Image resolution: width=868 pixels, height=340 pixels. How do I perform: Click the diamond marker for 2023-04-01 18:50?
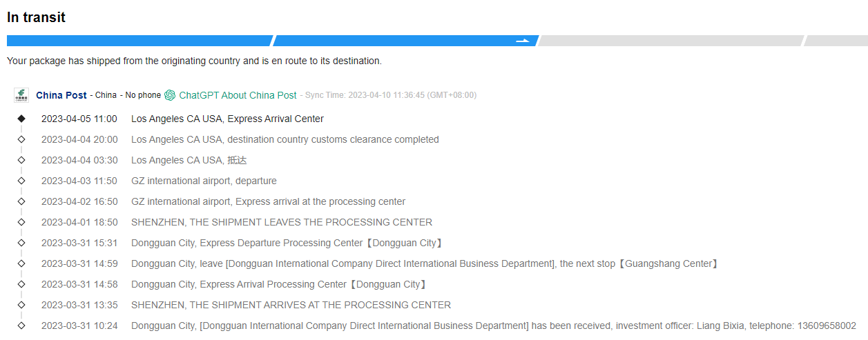[21, 222]
